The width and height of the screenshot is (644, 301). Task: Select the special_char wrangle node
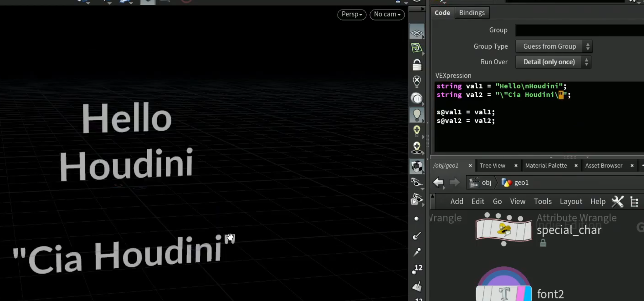pyautogui.click(x=503, y=230)
